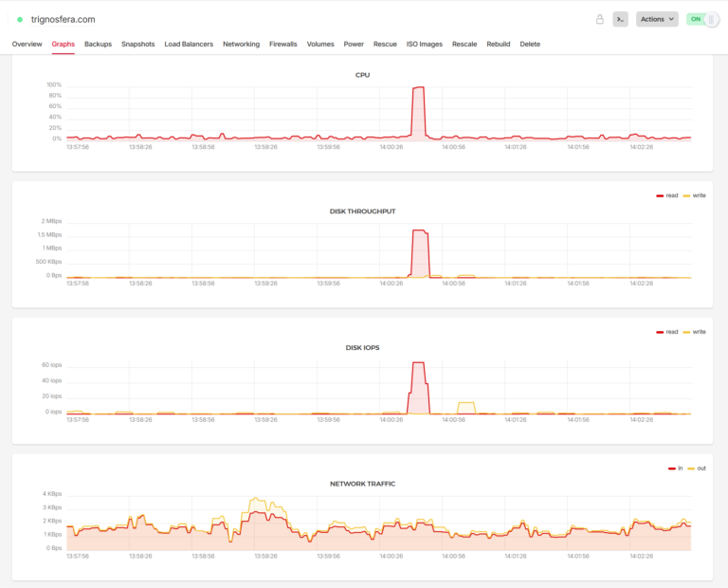Toggle write series in Disk Throughput legend

click(695, 195)
